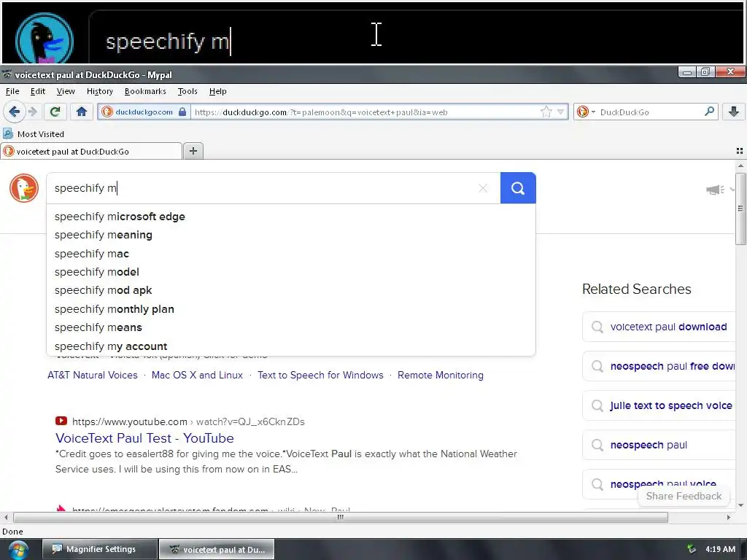Choose suggestion 'speechify microsoft edge'
747x560 pixels.
pos(291,217)
